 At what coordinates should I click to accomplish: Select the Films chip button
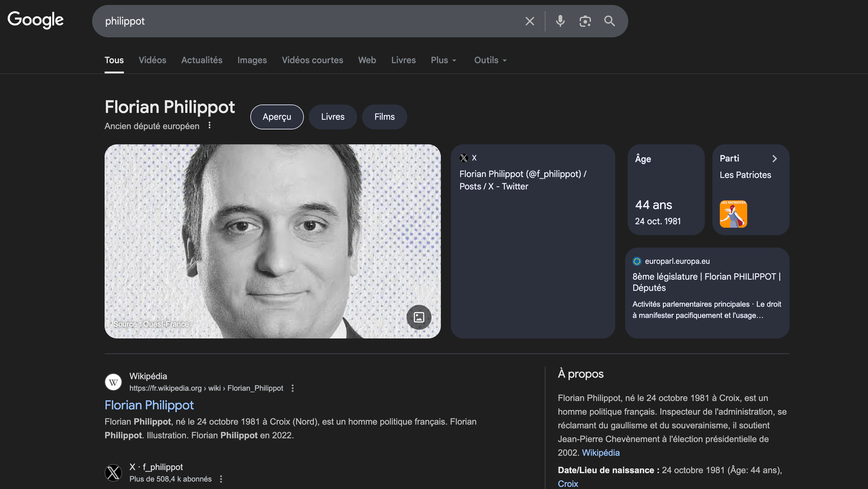tap(384, 117)
